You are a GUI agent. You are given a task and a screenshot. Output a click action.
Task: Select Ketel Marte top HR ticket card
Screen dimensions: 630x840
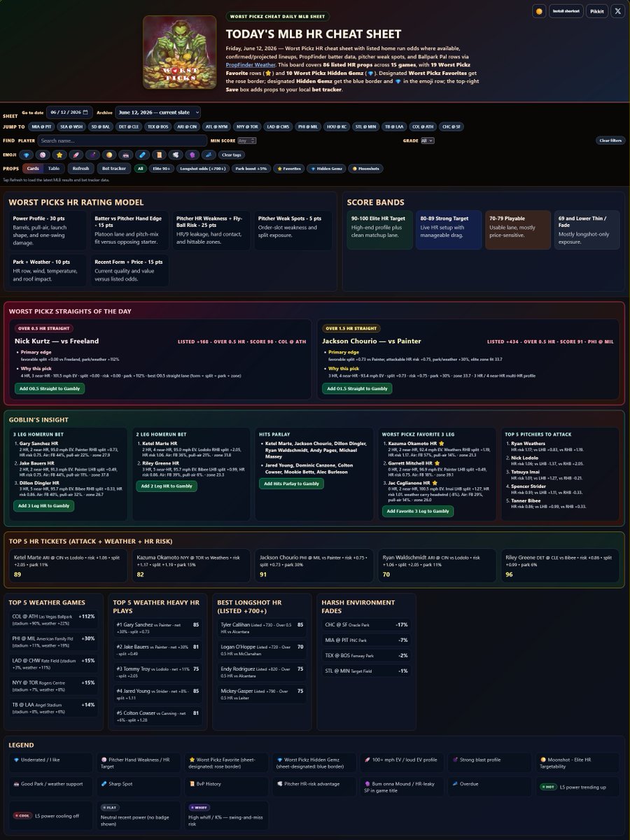click(68, 566)
